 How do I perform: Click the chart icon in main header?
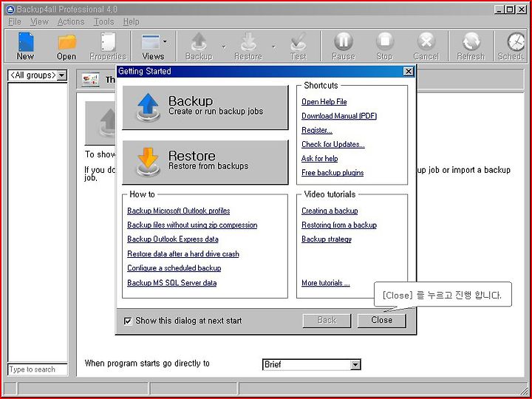(91, 80)
